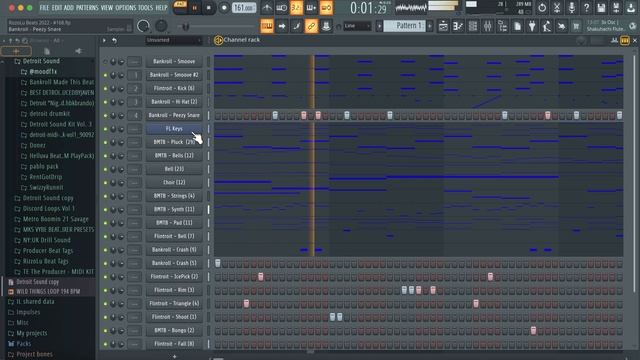640x360 pixels.
Task: Click the master volume knob
Action: click(143, 26)
